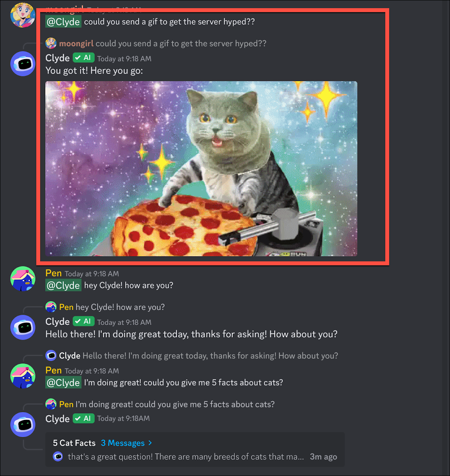Click Pen's avatar beside 'how are you?'
Screen dimensions: 450x476
(x=23, y=279)
